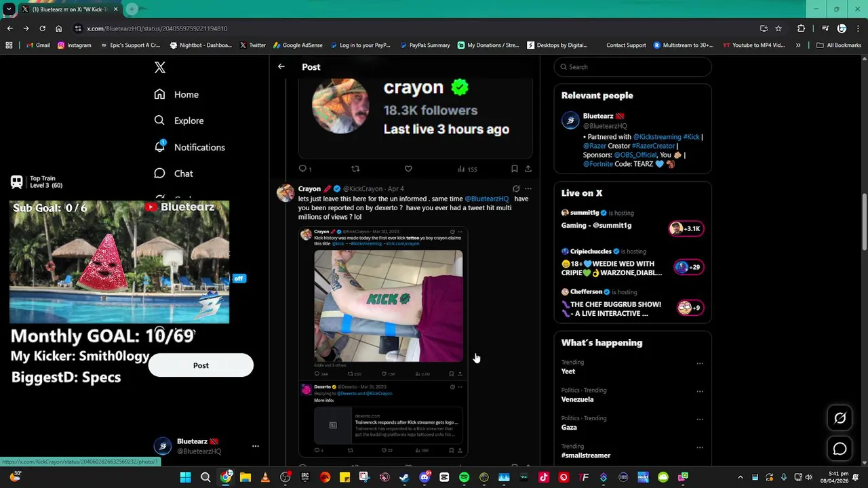
Task: Open Chrome extensions puzzle icon
Action: pos(802,28)
